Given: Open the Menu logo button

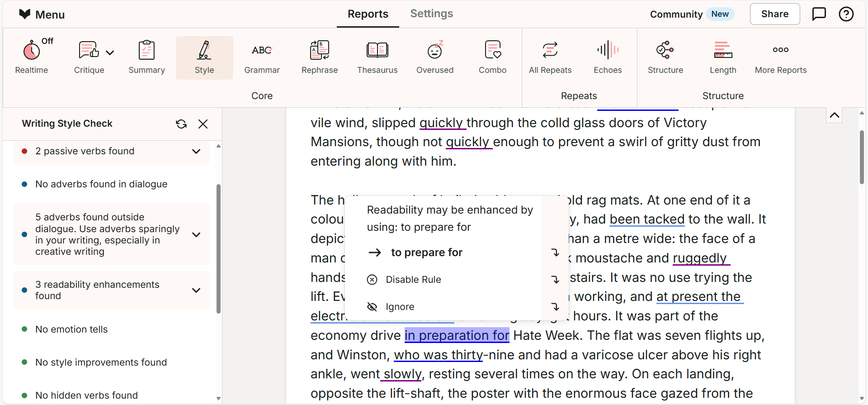Looking at the screenshot, I should 42,14.
